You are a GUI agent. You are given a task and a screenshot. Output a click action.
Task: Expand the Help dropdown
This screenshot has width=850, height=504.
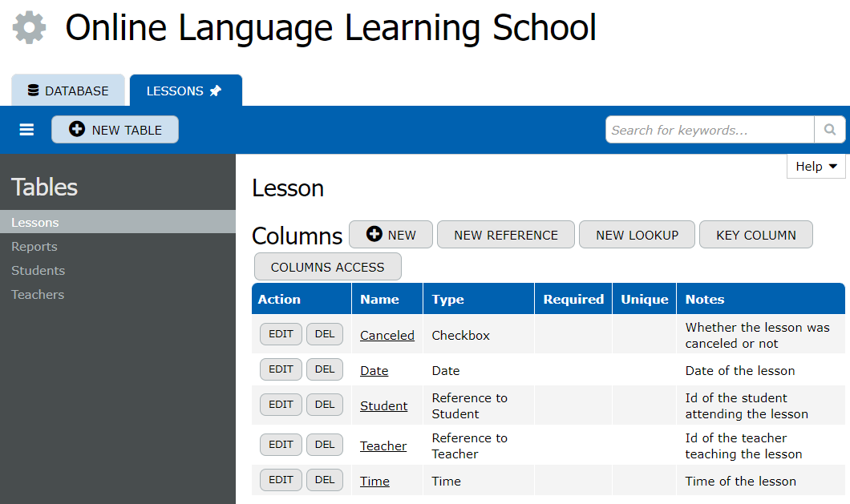816,167
